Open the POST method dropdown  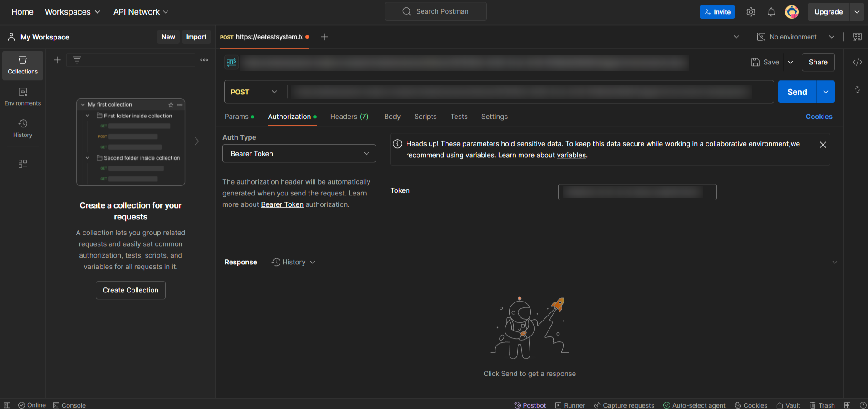(x=254, y=92)
